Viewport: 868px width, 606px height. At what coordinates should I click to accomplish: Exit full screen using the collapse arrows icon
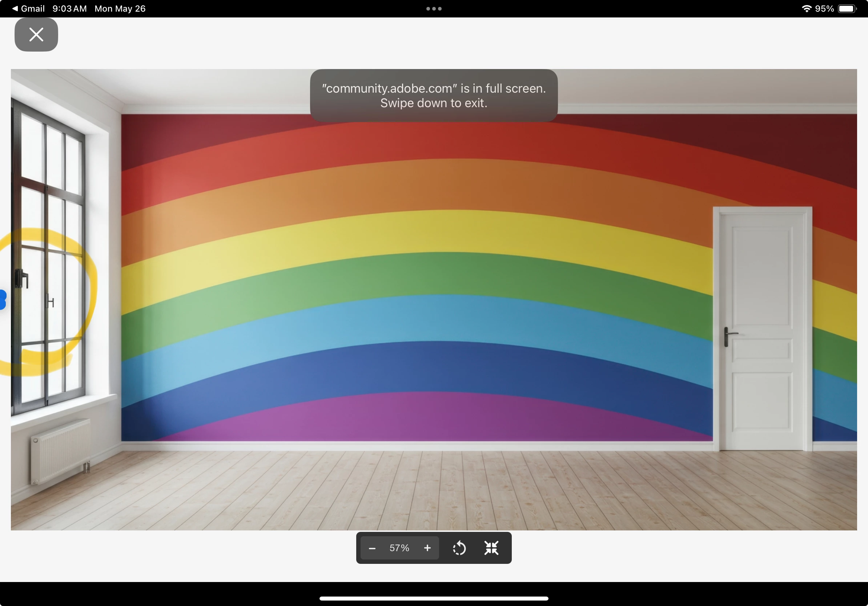pos(491,548)
